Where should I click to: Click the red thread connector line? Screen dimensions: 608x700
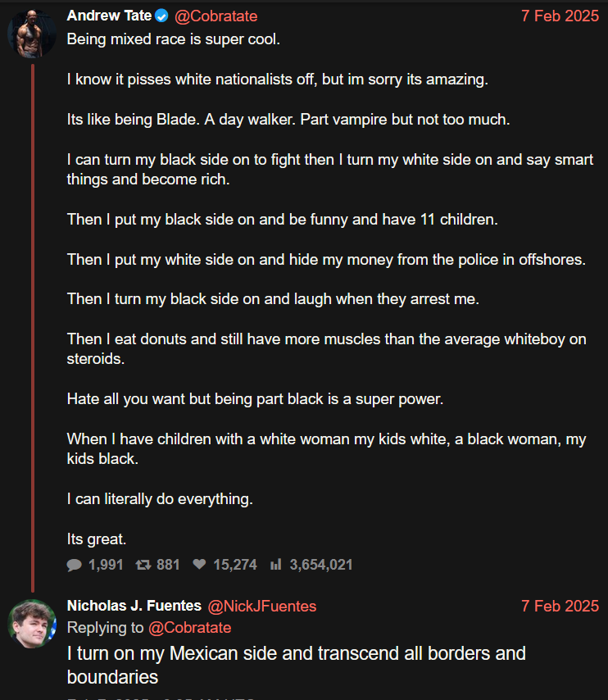[x=33, y=328]
